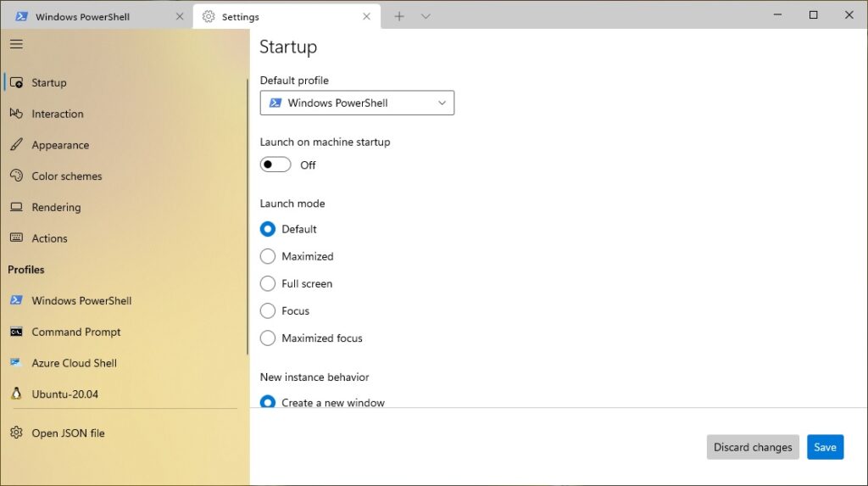
Task: Click the Command Prompt profile icon
Action: point(16,332)
